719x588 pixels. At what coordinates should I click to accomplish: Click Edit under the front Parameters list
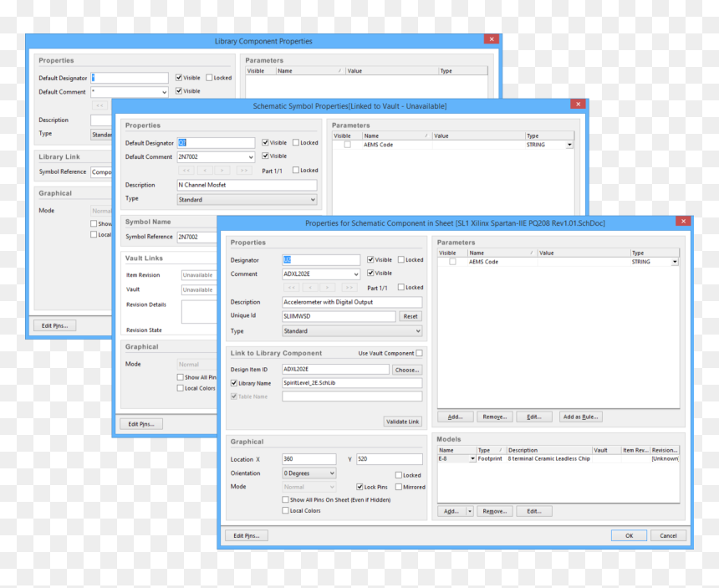pyautogui.click(x=534, y=417)
